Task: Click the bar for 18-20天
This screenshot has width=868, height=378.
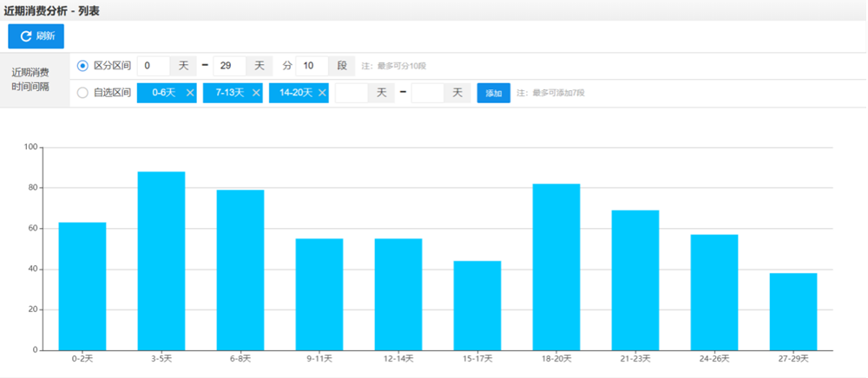Action: point(556,266)
